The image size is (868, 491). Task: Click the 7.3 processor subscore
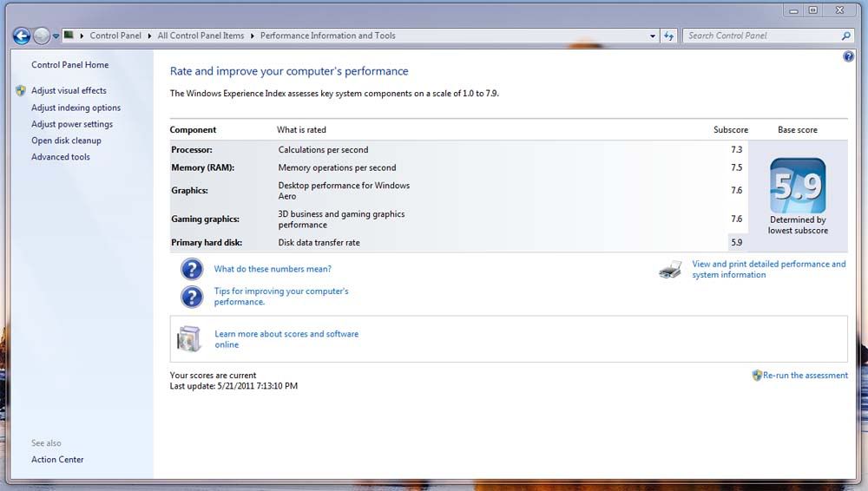[x=736, y=150]
